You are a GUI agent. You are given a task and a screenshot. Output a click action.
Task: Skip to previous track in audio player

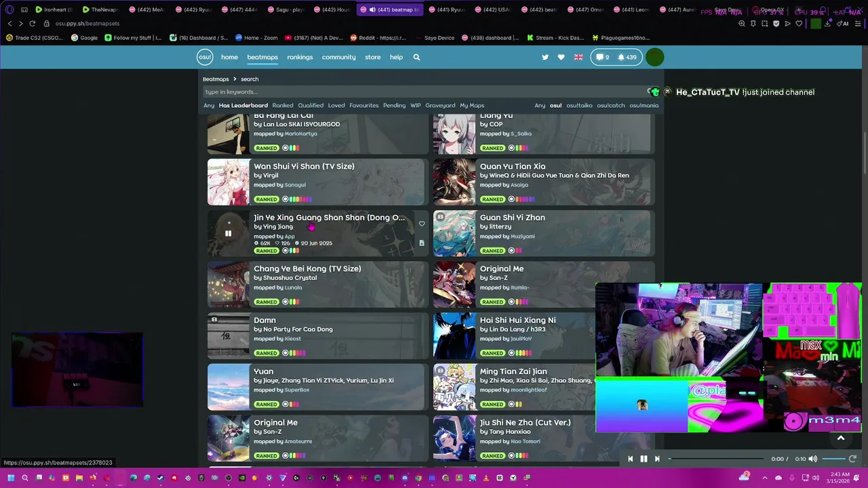coord(630,459)
